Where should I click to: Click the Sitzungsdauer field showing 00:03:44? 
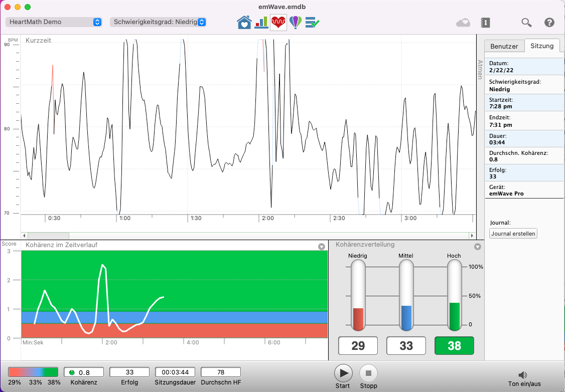(x=175, y=372)
